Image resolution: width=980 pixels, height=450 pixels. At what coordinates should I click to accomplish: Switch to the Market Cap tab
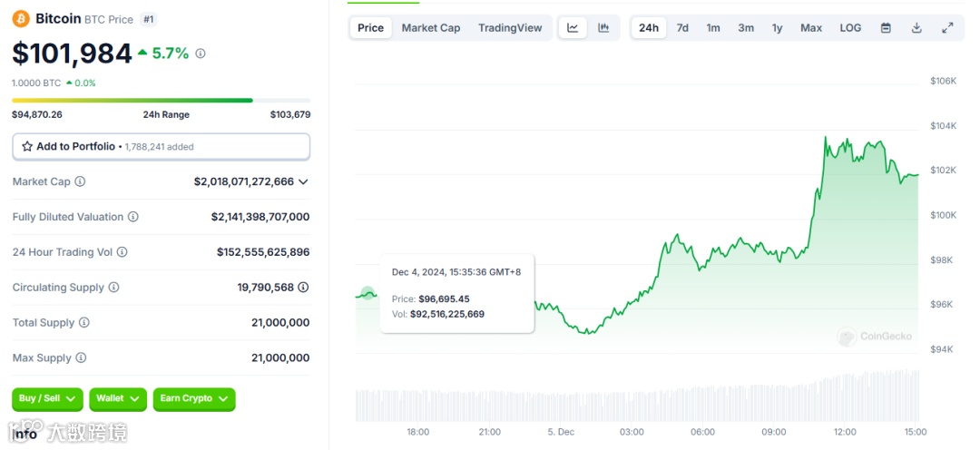point(430,28)
